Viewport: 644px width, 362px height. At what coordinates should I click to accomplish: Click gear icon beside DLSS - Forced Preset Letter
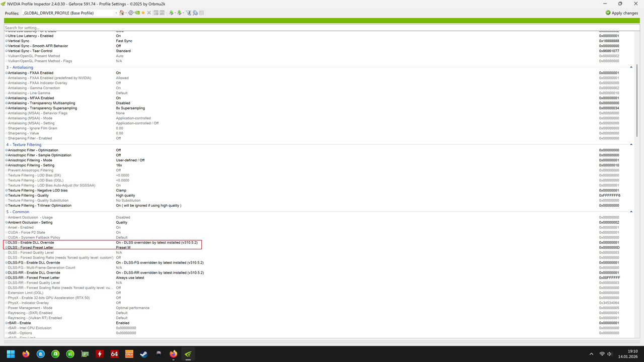7,247
